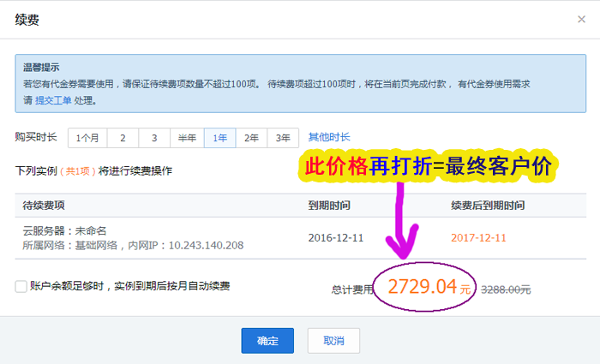Pick the 2年 renewal duration
The height and width of the screenshot is (364, 600).
click(x=251, y=137)
